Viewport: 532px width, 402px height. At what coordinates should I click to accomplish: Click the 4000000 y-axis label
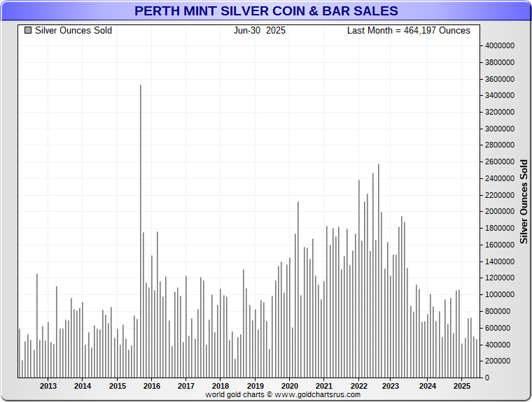pyautogui.click(x=500, y=45)
